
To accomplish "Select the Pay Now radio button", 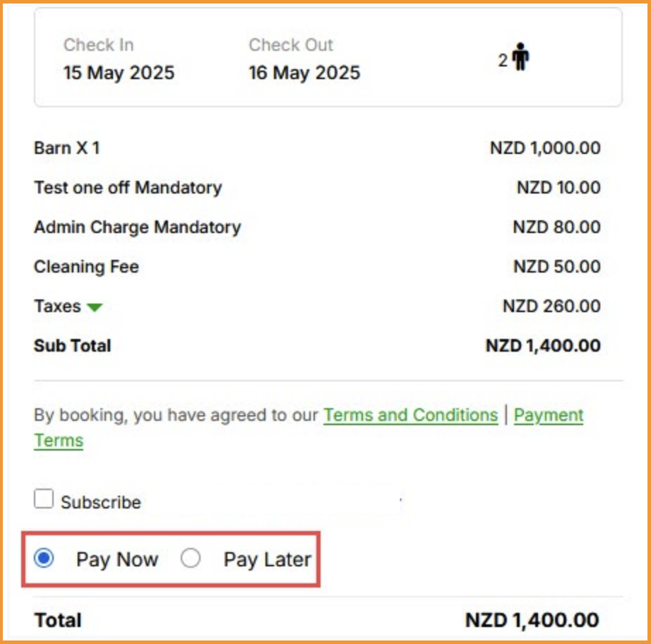I will coord(44,559).
